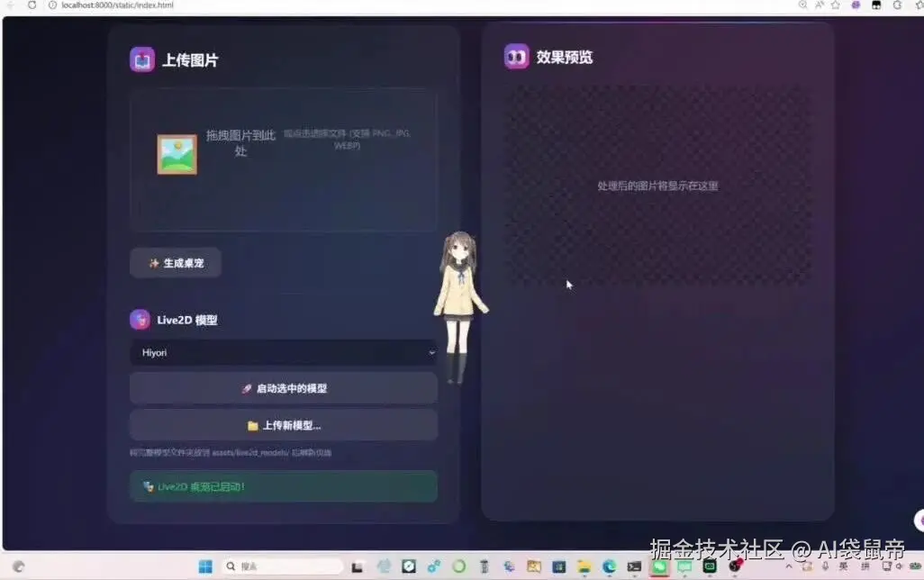Viewport: 924px width, 580px height.
Task: Click the Live2D Hiyori character on screen
Action: click(459, 306)
